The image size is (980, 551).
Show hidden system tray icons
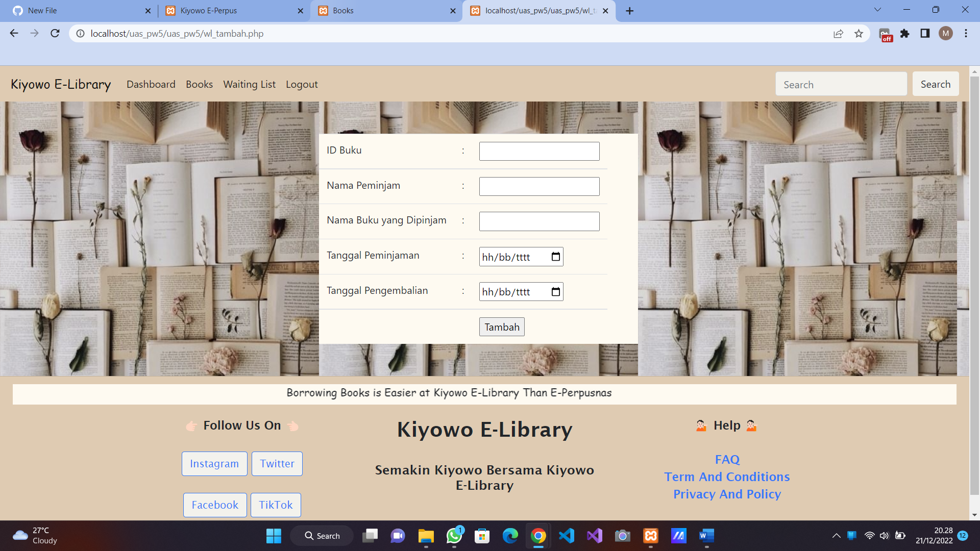(836, 536)
